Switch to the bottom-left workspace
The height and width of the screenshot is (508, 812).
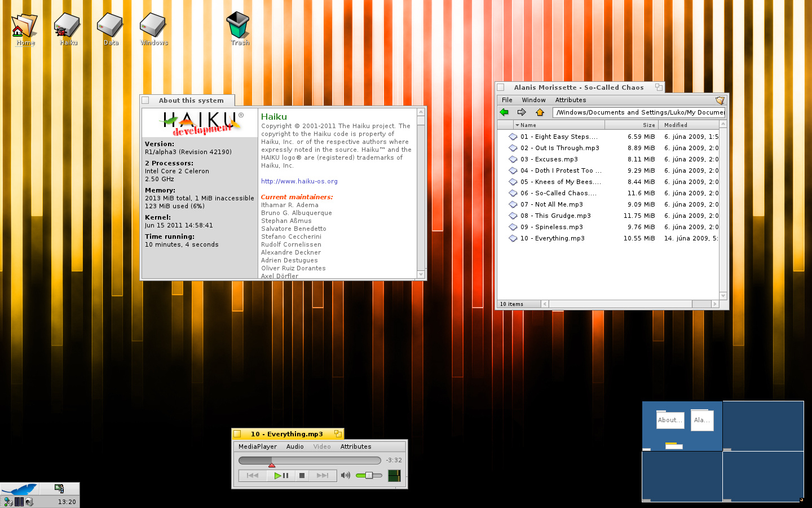click(682, 476)
